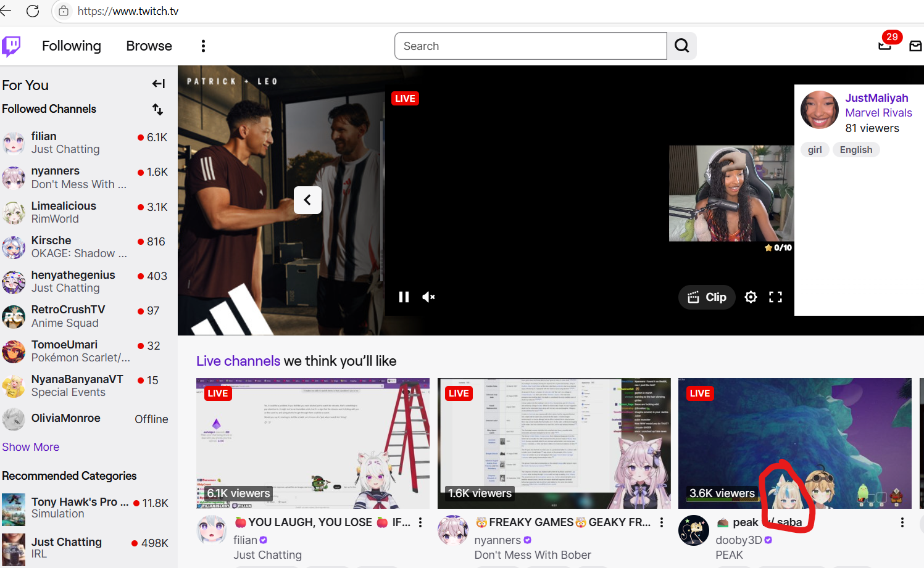Viewport: 924px width, 568px height.
Task: Click Show More under followed channels
Action: 31,447
